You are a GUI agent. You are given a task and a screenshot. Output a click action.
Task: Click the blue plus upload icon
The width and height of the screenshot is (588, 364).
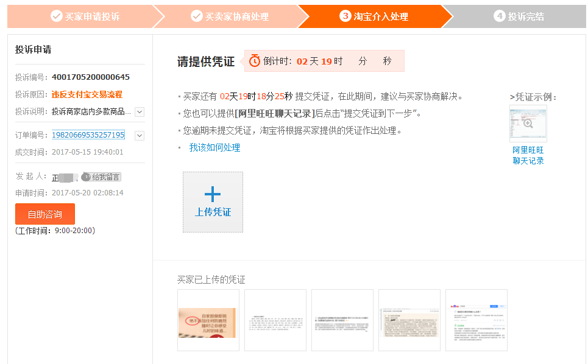(213, 194)
